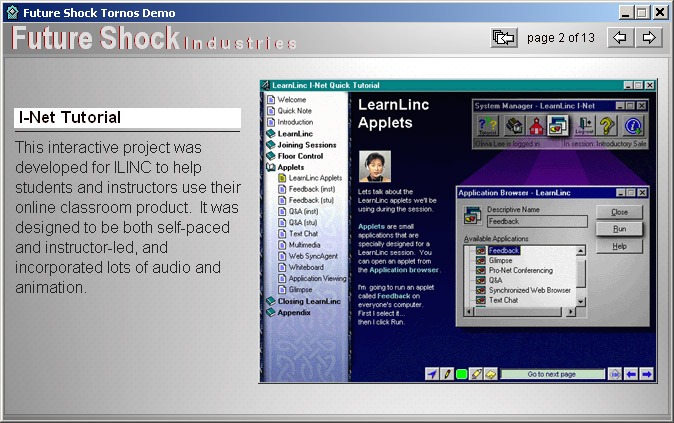Click the application icon beside Descriptive Name
Screen dimensions: 674x423
(x=472, y=215)
